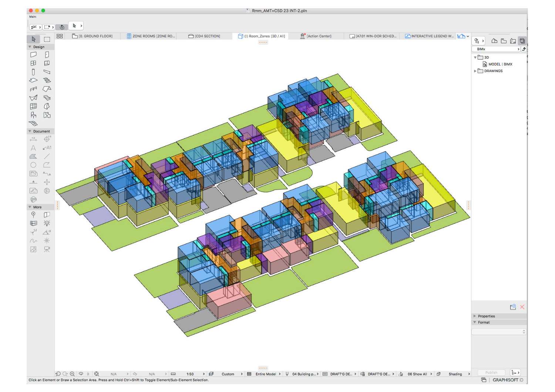Click the Publish button

tap(491, 372)
